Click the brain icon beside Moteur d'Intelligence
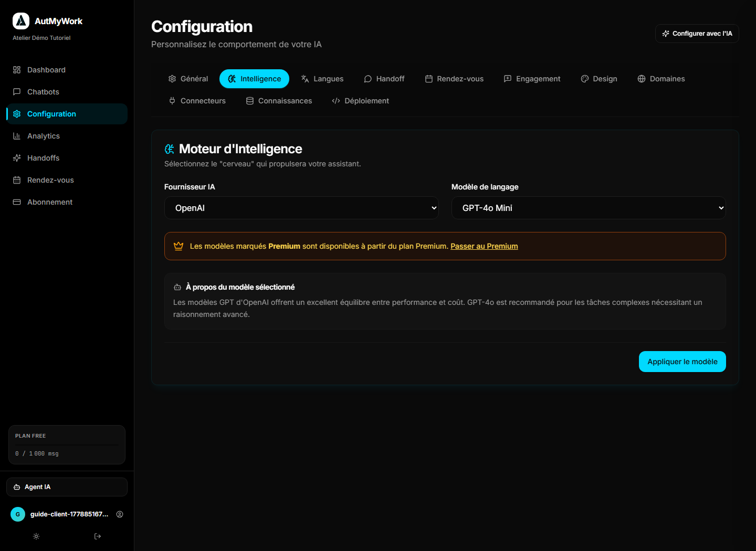 pyautogui.click(x=169, y=149)
